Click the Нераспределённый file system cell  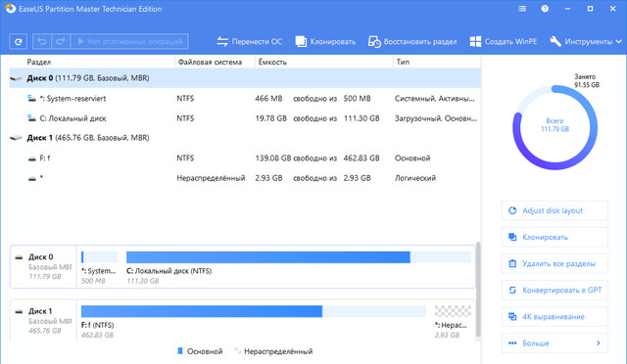click(x=211, y=178)
